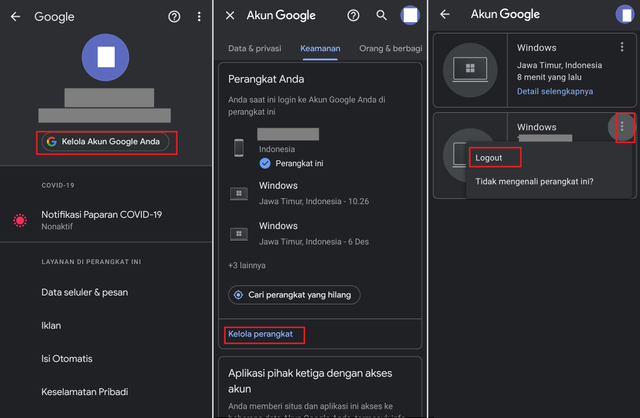
Task: Go back from the device list screen
Action: (x=445, y=14)
